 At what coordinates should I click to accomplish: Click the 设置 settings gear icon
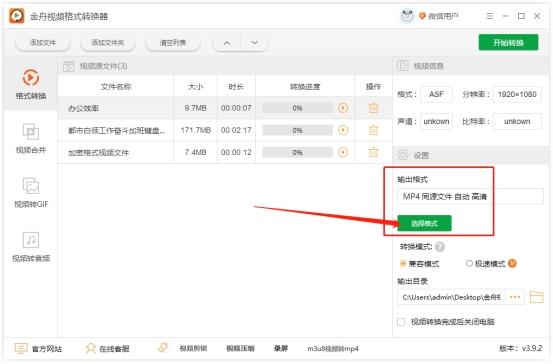tap(403, 155)
